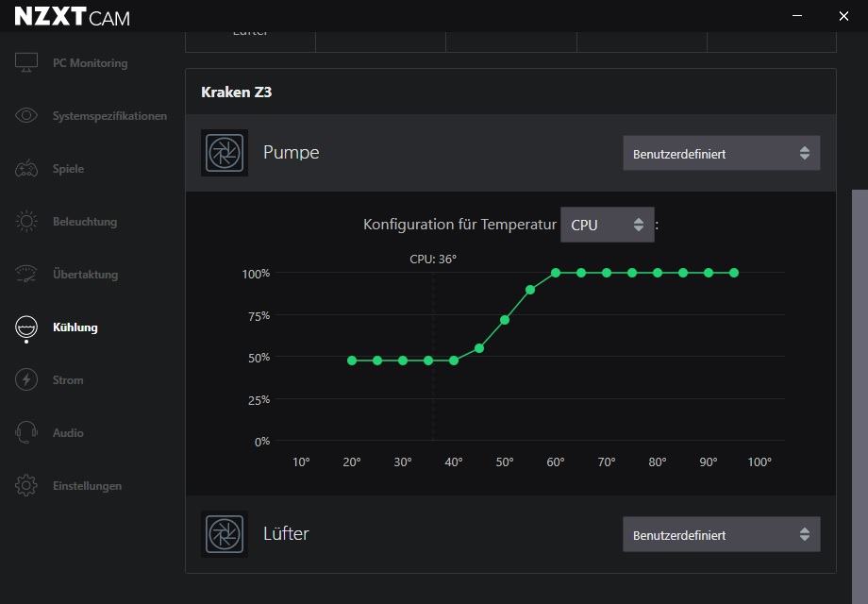The height and width of the screenshot is (604, 868).
Task: Click the 100% axis label
Action: (x=256, y=274)
